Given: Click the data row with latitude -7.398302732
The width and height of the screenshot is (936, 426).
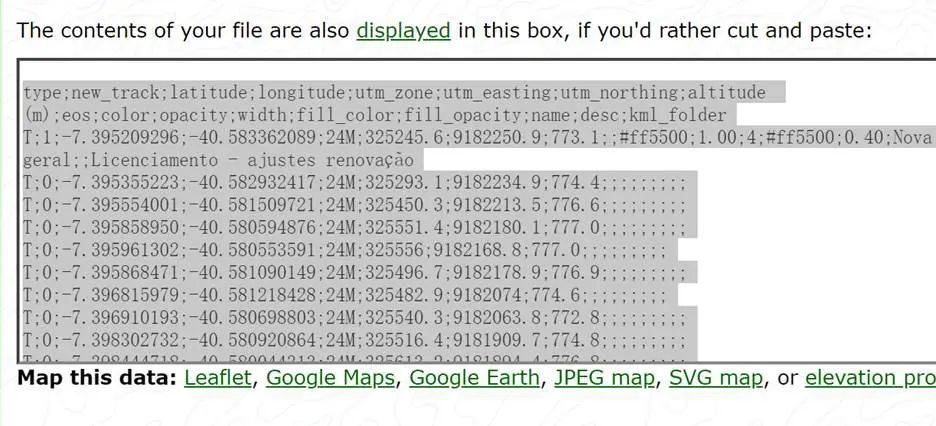Looking at the screenshot, I should pyautogui.click(x=354, y=340).
